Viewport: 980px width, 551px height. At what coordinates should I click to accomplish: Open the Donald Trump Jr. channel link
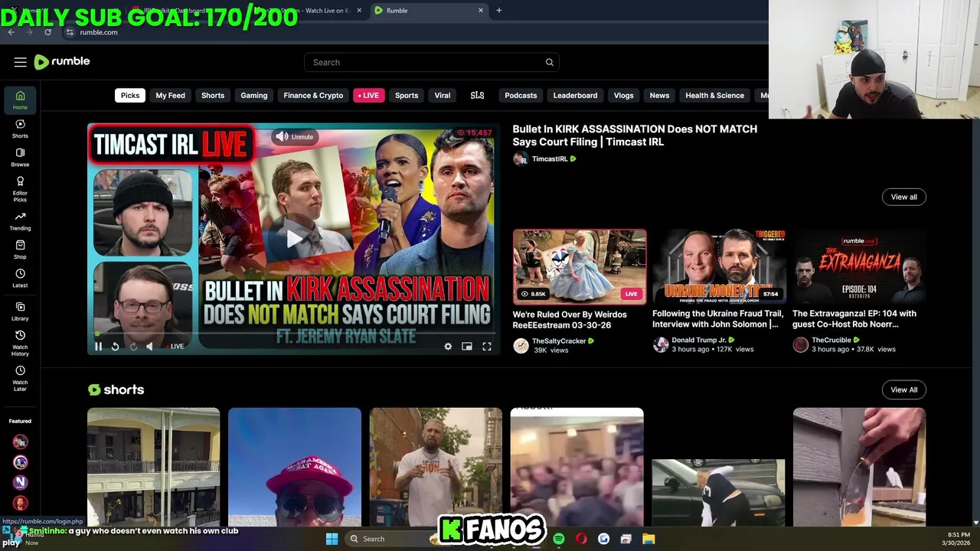(x=699, y=340)
